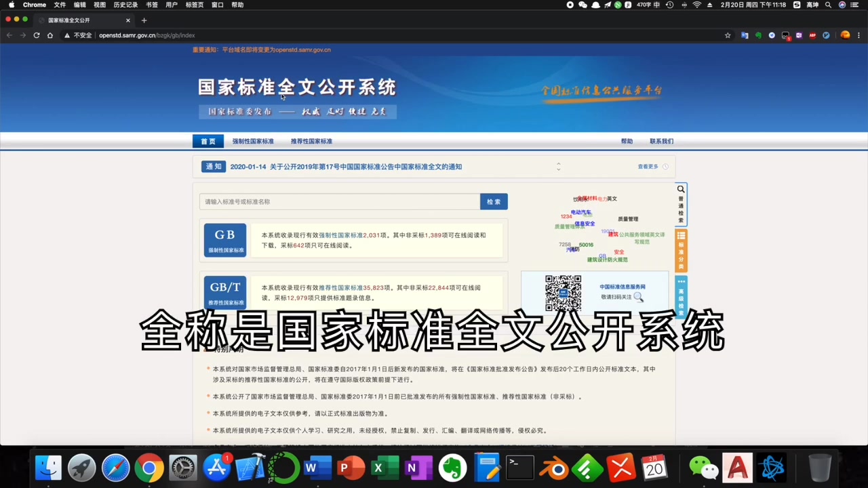This screenshot has width=868, height=488.
Task: Open the Apple menu
Action: pos(11,5)
